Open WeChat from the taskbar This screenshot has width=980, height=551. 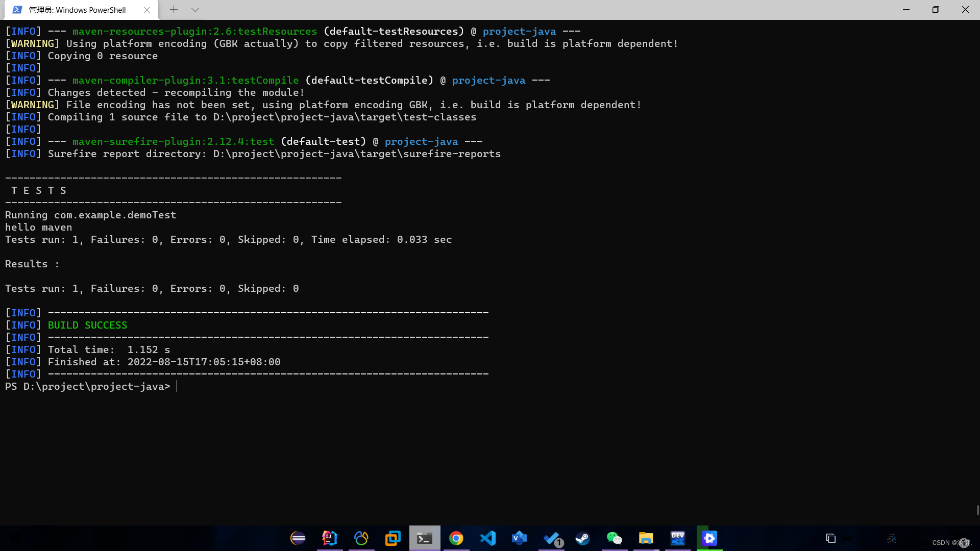pyautogui.click(x=615, y=538)
